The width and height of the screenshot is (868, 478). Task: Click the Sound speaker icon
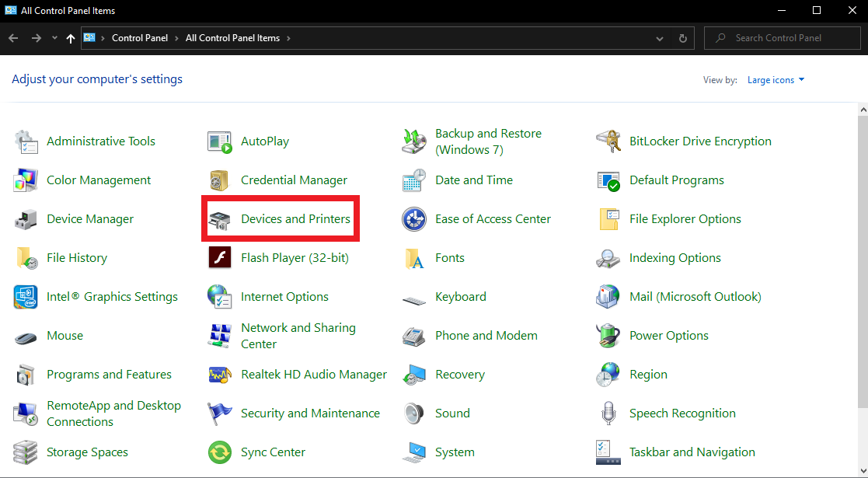point(414,413)
